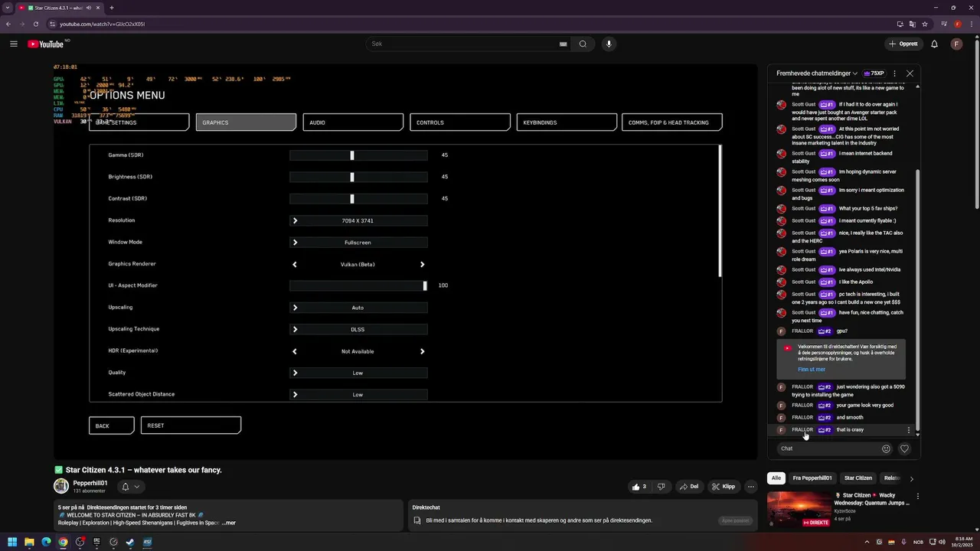Click the Back button in options menu

(x=112, y=425)
